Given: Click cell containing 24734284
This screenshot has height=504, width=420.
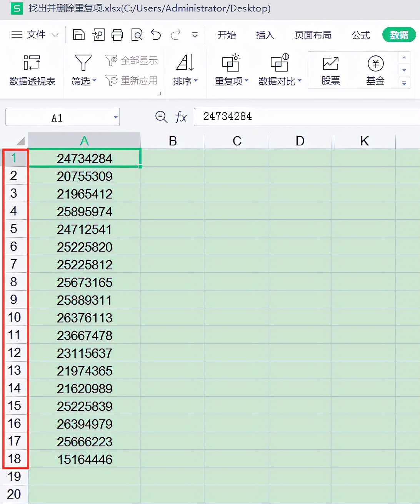Looking at the screenshot, I should click(x=84, y=158).
